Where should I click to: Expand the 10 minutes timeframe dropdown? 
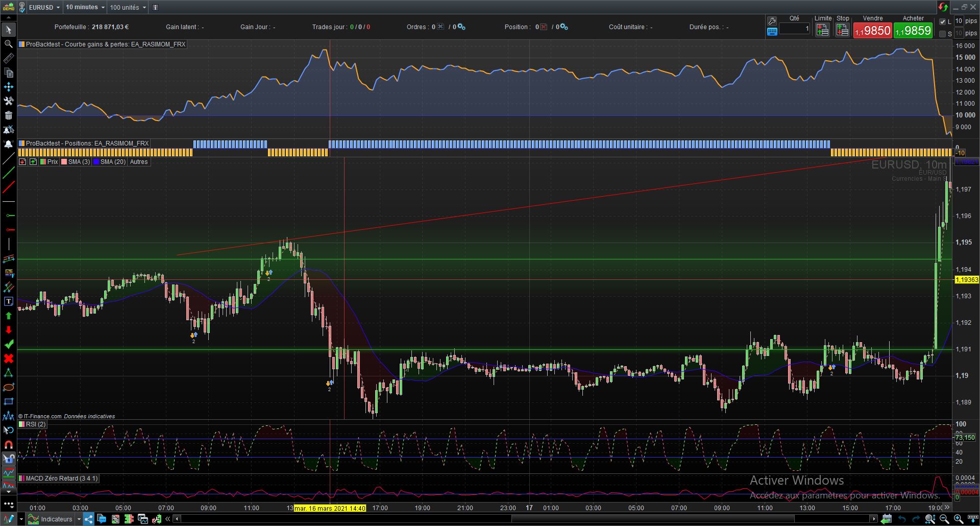[85, 7]
